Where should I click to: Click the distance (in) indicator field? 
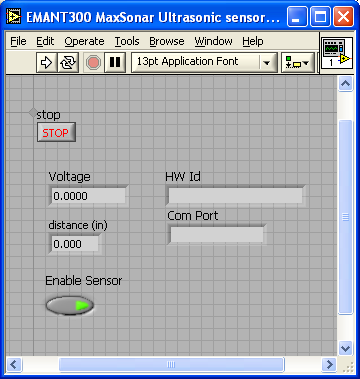click(x=74, y=244)
